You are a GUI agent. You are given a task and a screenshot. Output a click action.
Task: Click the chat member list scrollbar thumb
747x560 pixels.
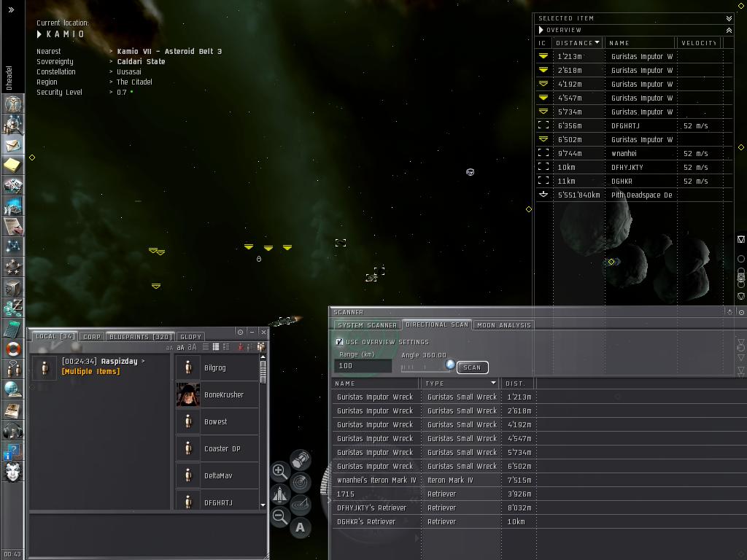[263, 372]
